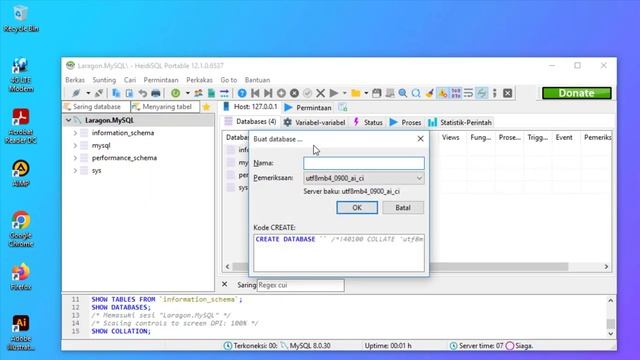Screen dimensions: 640x360
Task: Click the green export SQL file icon
Action: [211, 93]
